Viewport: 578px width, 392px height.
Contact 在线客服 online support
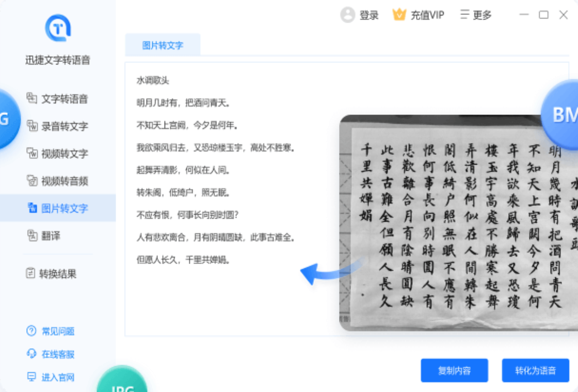click(x=53, y=354)
